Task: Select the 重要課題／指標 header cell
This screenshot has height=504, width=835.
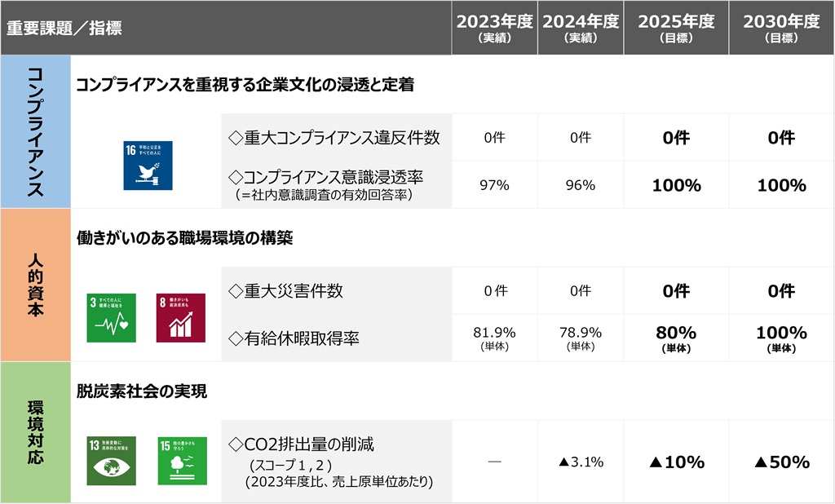Action: 64,29
